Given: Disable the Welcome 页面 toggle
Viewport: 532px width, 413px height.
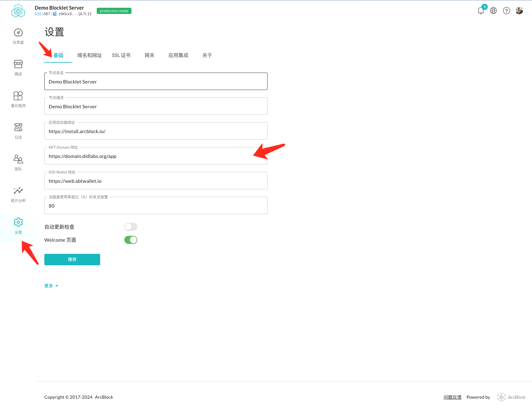Looking at the screenshot, I should tap(131, 240).
